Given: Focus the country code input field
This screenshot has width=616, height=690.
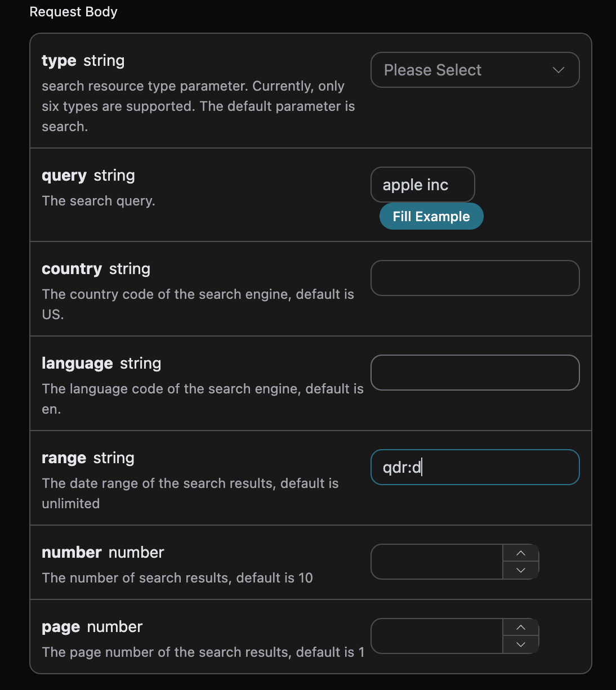Looking at the screenshot, I should pyautogui.click(x=475, y=278).
